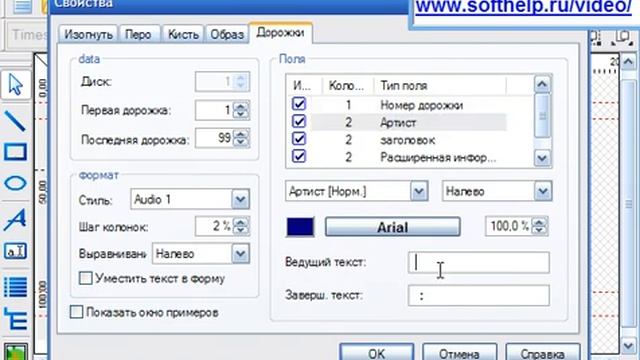Click main window scrollbar up arrow
Image resolution: width=640 pixels, height=360 pixels.
click(x=629, y=62)
